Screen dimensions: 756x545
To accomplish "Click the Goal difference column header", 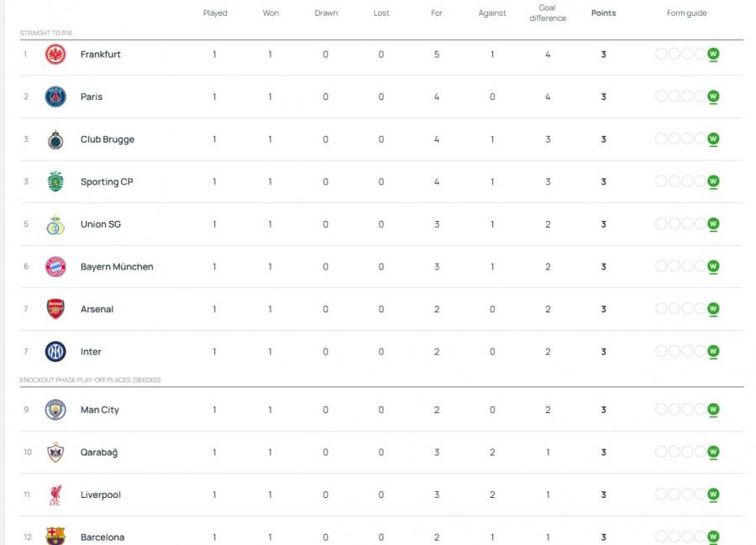I will coord(548,13).
